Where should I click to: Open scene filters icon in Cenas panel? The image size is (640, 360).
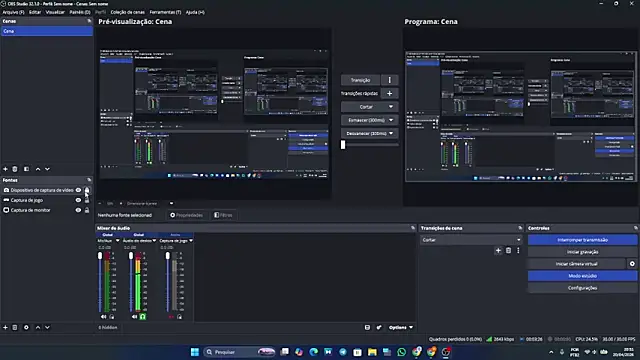point(27,169)
